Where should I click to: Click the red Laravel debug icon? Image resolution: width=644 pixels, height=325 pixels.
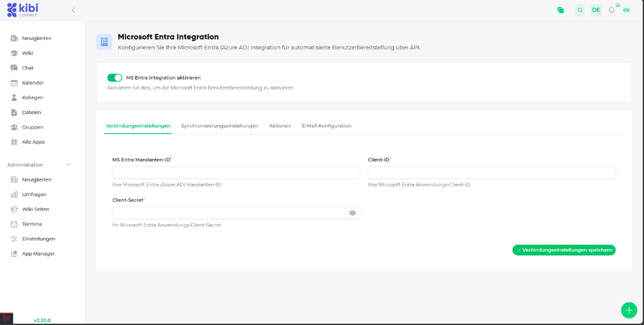[x=6, y=318]
